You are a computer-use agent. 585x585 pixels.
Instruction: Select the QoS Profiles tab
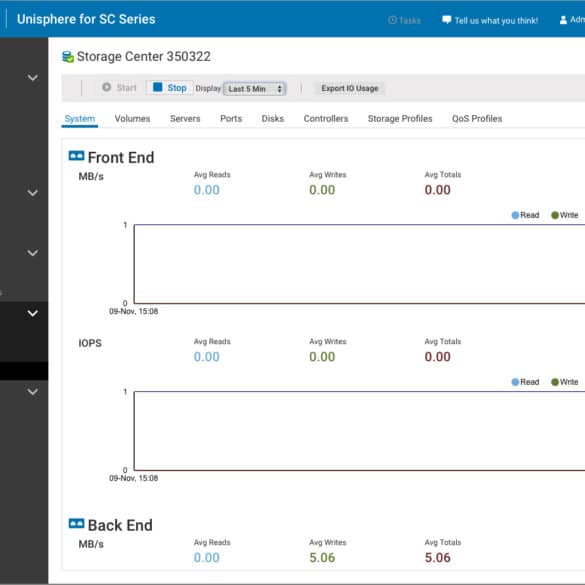click(477, 119)
